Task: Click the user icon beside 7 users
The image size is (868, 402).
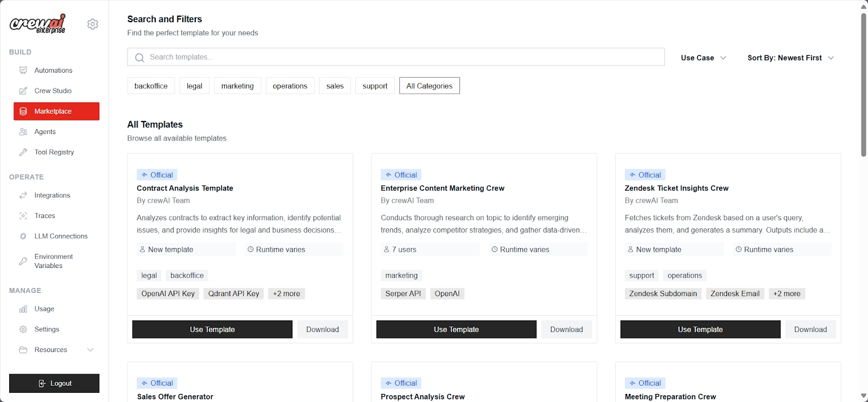Action: click(387, 250)
